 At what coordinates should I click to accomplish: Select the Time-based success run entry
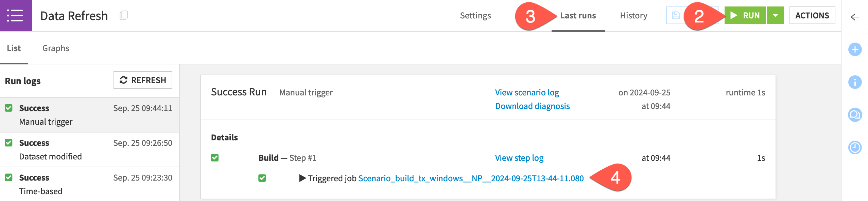(89, 184)
